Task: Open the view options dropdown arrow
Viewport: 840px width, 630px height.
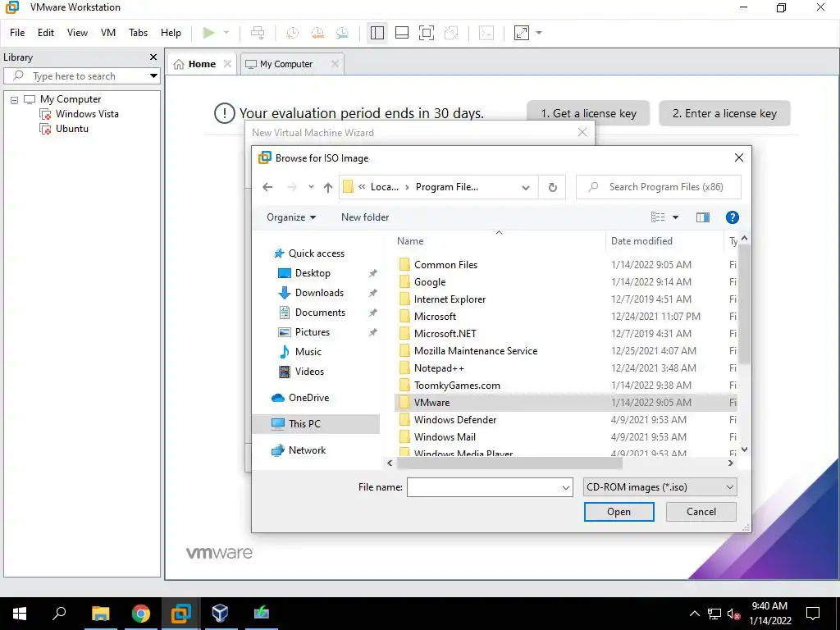Action: (676, 217)
